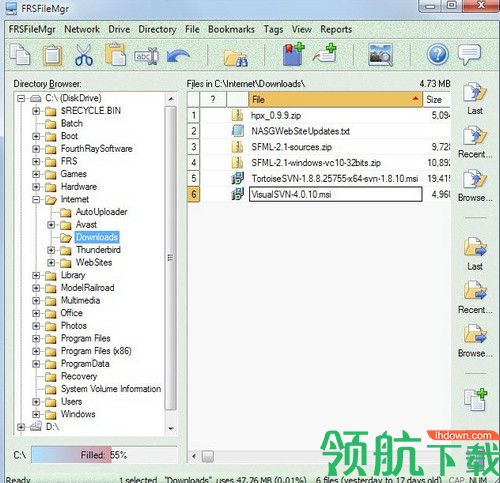Open the Tags menu
The width and height of the screenshot is (500, 483).
pyautogui.click(x=273, y=29)
